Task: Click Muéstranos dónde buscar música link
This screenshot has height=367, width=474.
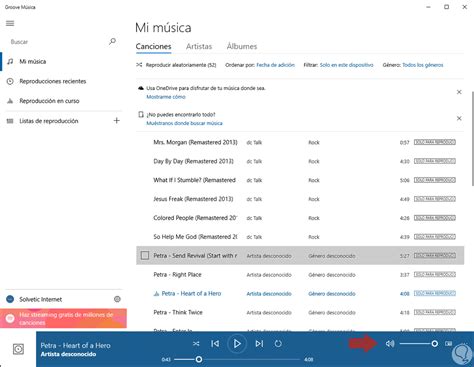Action: pos(184,123)
